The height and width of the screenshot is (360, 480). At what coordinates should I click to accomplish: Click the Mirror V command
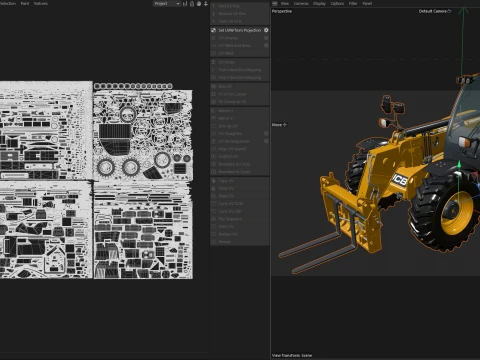(x=226, y=118)
